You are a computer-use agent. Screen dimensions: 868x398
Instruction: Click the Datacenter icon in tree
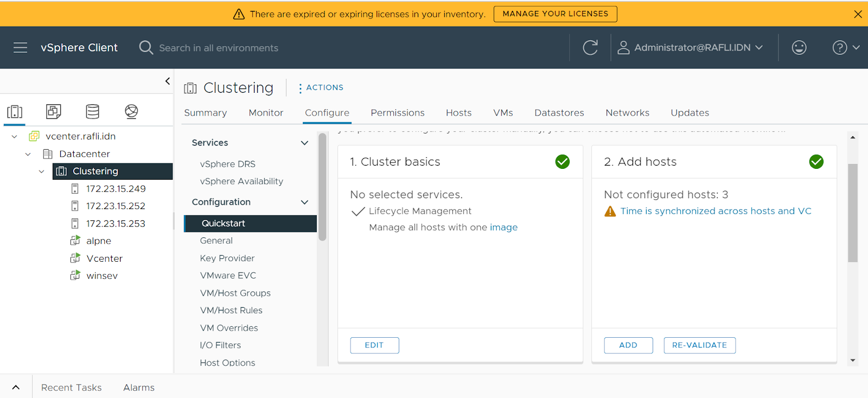point(48,154)
